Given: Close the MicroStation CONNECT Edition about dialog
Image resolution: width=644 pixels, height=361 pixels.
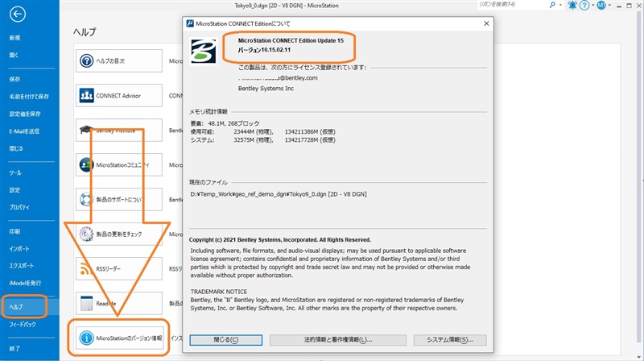Looking at the screenshot, I should (486, 23).
